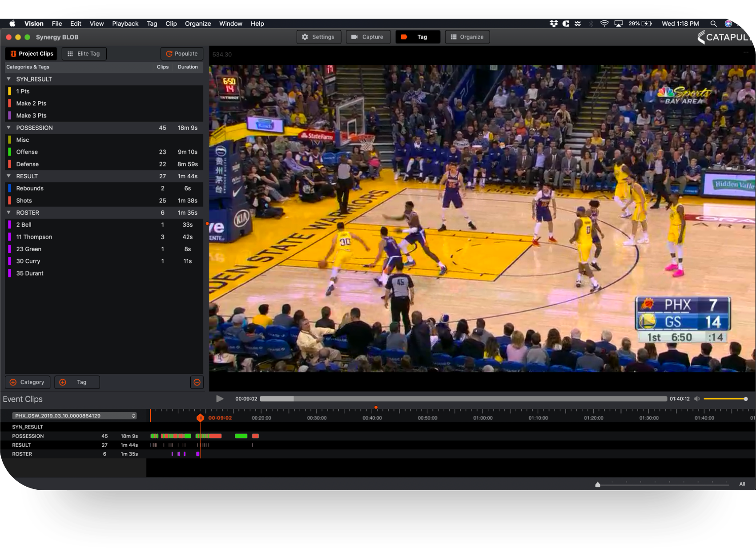The image size is (756, 552).
Task: Open macOS Spotlight search icon
Action: tap(713, 24)
